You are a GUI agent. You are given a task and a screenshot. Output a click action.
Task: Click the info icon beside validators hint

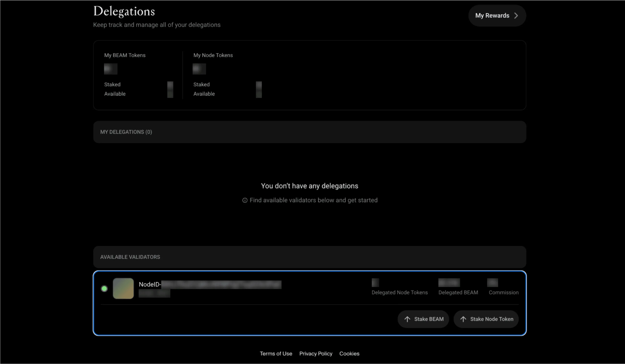coord(245,200)
